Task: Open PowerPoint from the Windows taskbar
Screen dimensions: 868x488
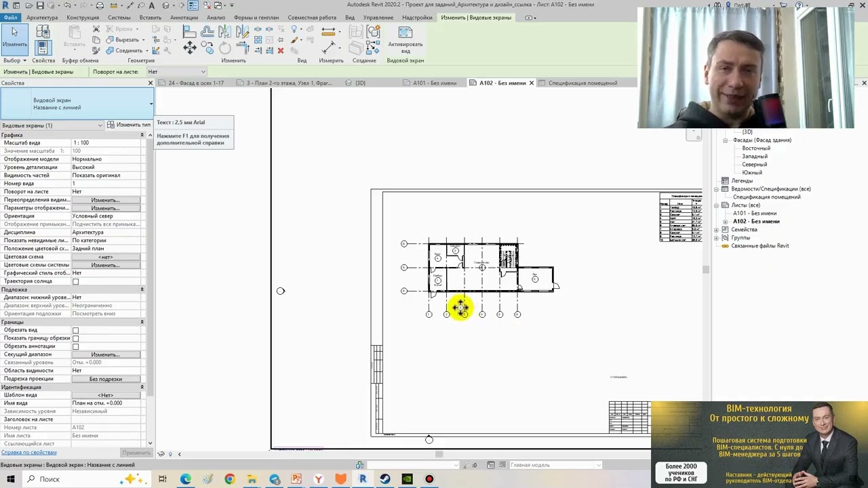Action: point(296,479)
